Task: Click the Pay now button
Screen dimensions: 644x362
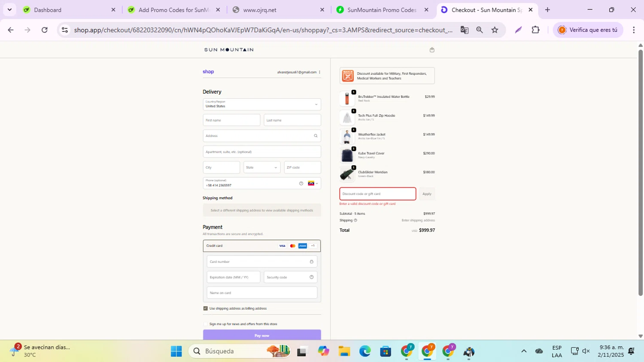Action: pos(262,335)
